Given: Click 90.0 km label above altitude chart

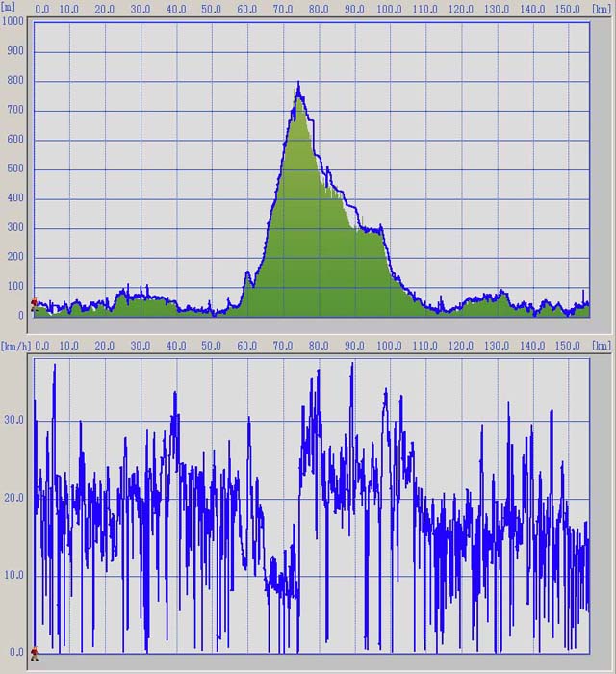Looking at the screenshot, I should 354,9.
